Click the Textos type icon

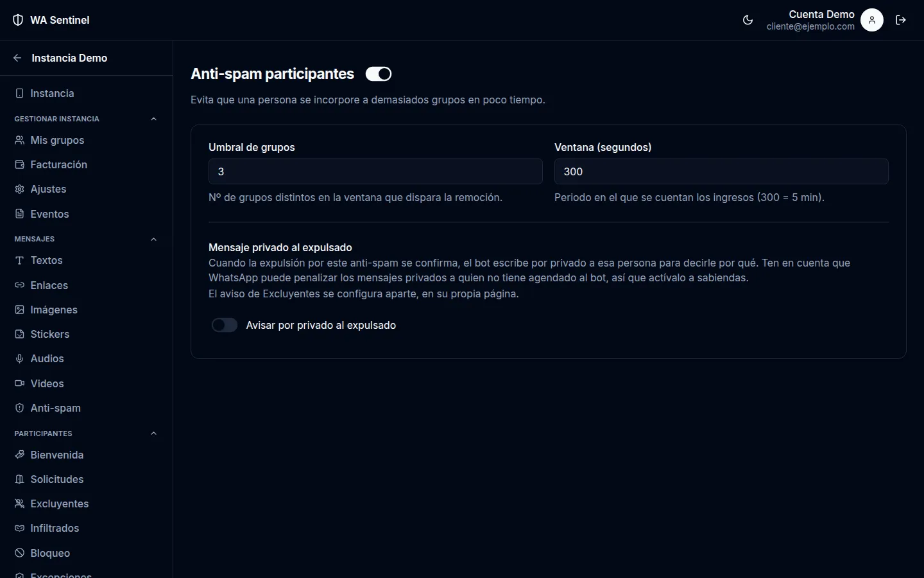(19, 260)
